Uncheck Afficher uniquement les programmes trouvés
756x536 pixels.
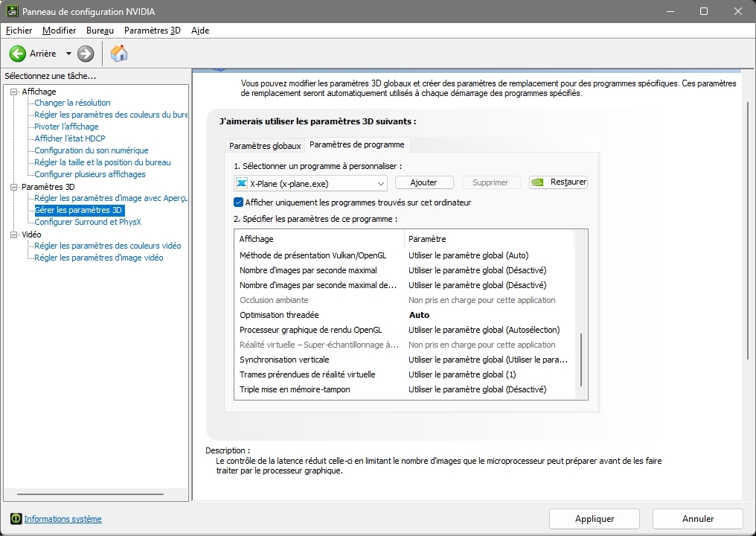coord(238,202)
